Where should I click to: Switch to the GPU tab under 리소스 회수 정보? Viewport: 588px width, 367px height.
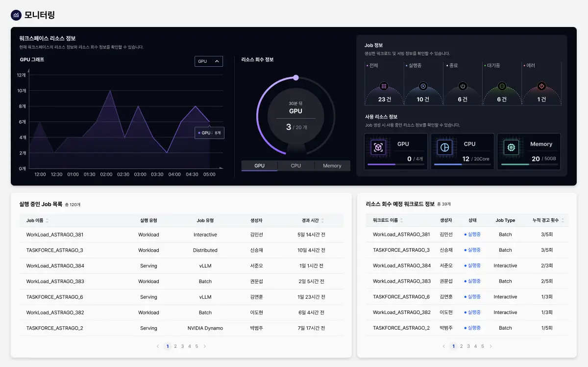click(x=260, y=166)
